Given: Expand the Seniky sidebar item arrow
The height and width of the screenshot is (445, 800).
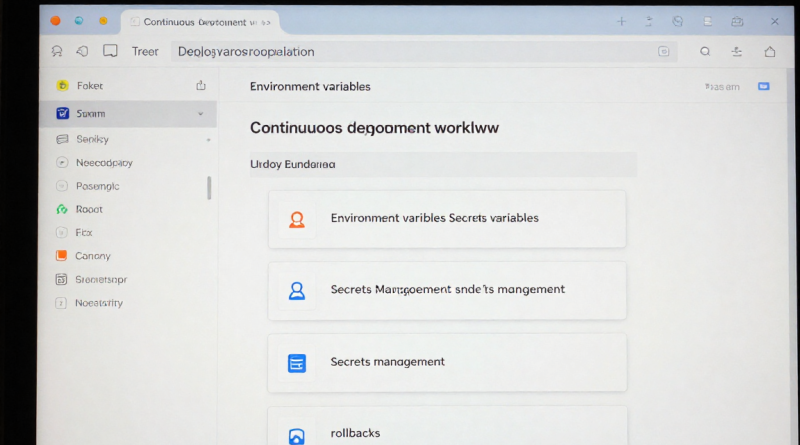Looking at the screenshot, I should click(x=208, y=140).
